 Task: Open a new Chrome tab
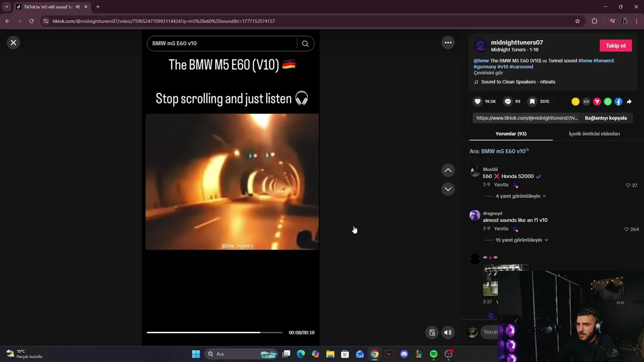(98, 7)
